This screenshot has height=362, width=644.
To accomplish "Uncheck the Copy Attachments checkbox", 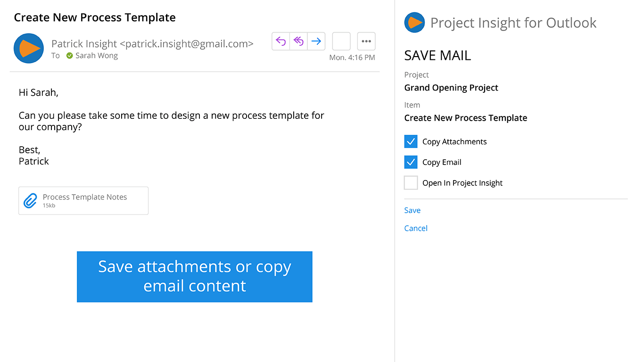I will click(x=411, y=141).
